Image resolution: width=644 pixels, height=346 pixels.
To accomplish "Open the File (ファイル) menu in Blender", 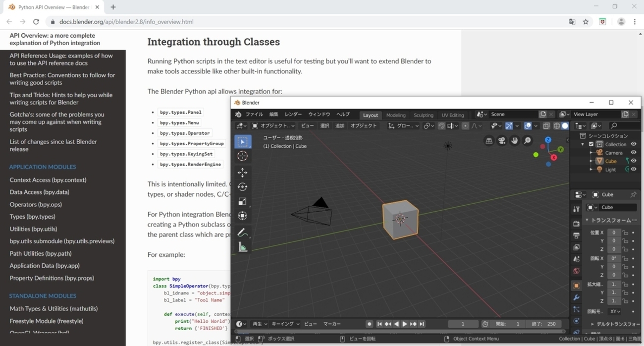I will [254, 115].
